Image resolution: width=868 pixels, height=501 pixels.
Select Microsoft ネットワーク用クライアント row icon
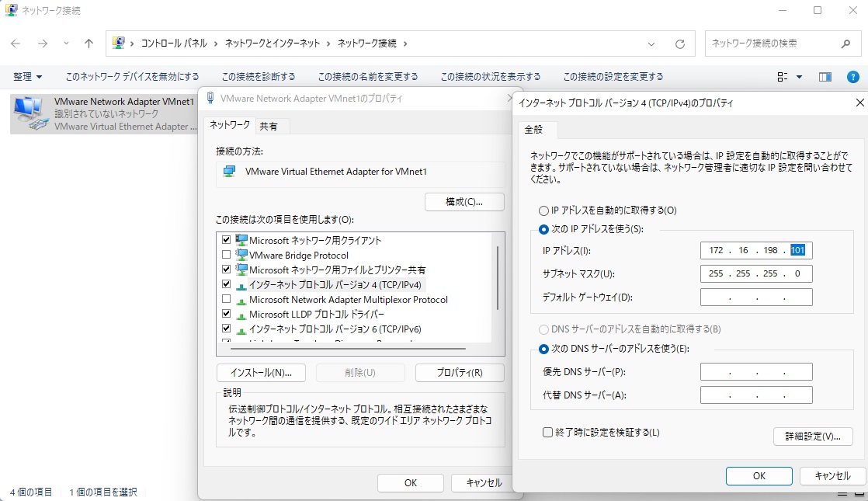[x=241, y=240]
